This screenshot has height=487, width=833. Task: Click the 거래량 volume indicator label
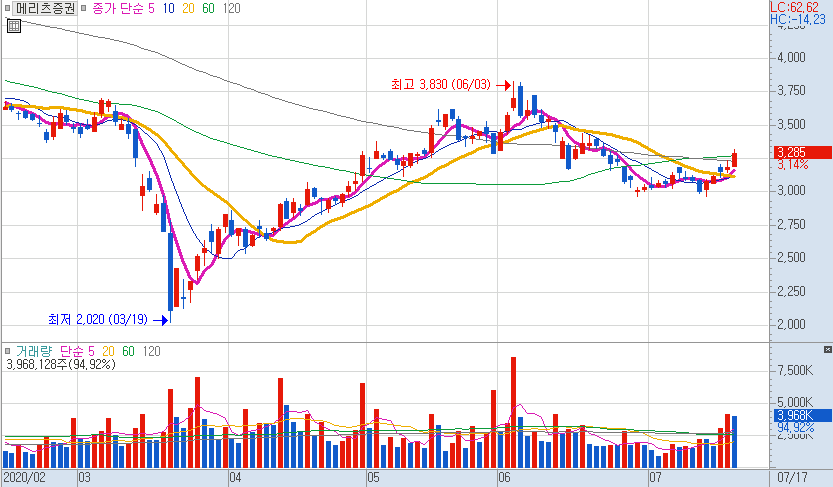pyautogui.click(x=34, y=351)
